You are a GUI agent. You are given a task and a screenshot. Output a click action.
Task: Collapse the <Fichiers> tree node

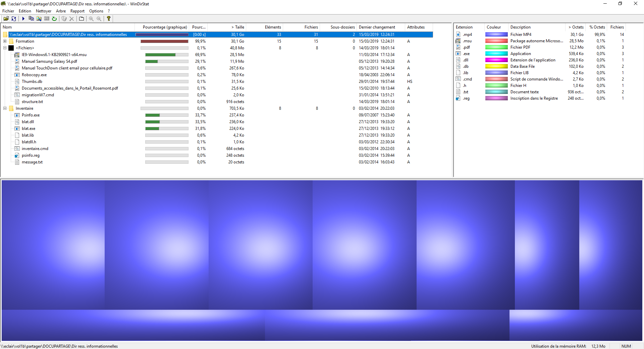5,48
